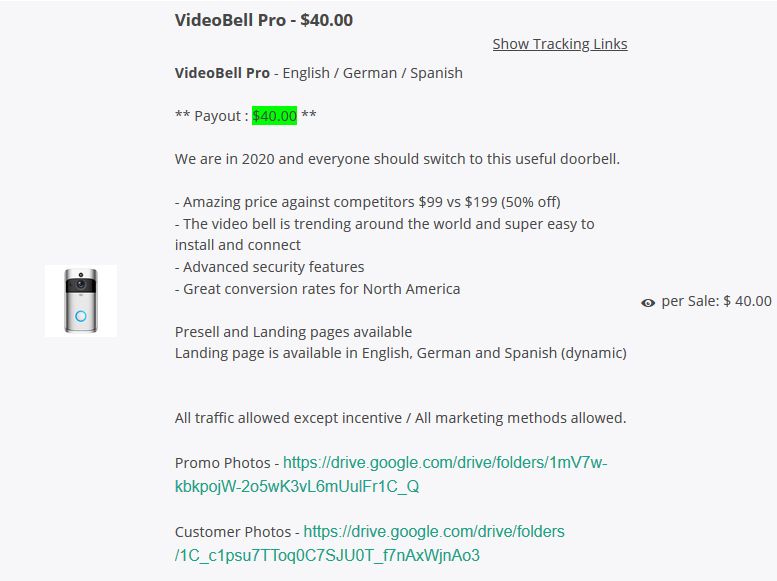
Task: Click the Show Tracking Links link
Action: click(x=559, y=44)
